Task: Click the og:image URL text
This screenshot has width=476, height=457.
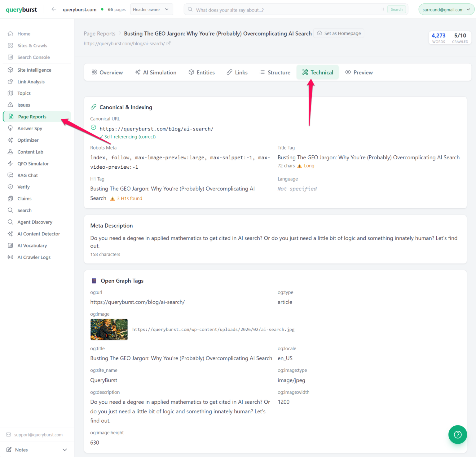Action: 213,330
